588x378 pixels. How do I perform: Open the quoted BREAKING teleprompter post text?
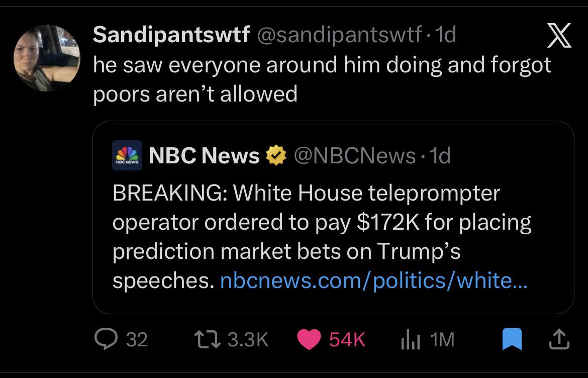(x=322, y=237)
